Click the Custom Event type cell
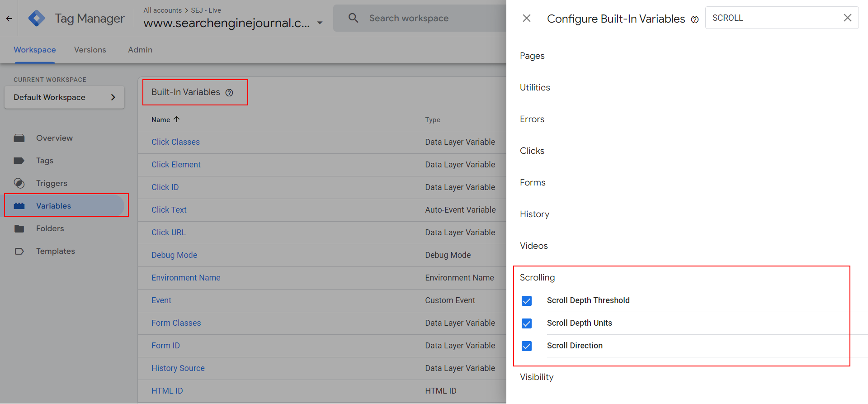 tap(450, 300)
